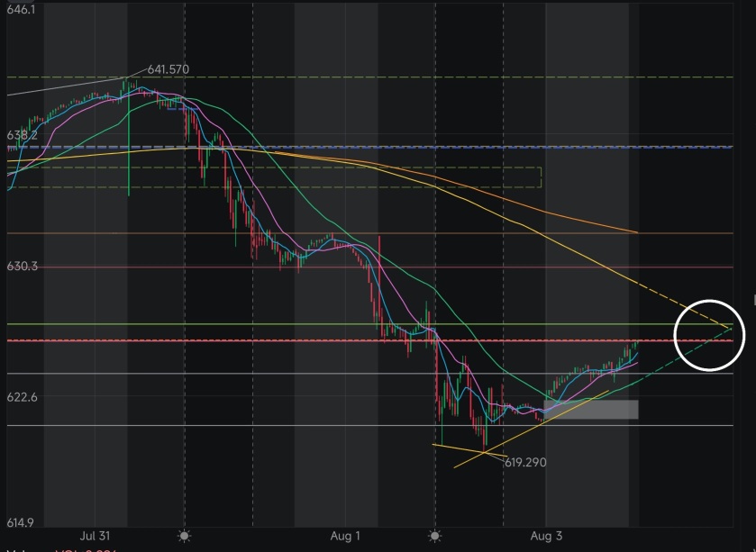Screen dimensions: 756x552
Task: Click the sun session marker after Jul 31
Action: pyautogui.click(x=184, y=536)
